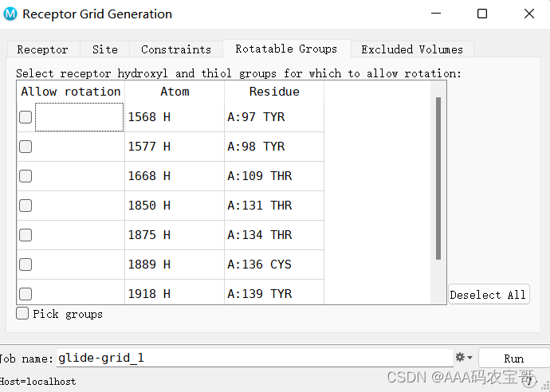Minimize the Receptor Grid Generation window

pyautogui.click(x=436, y=14)
